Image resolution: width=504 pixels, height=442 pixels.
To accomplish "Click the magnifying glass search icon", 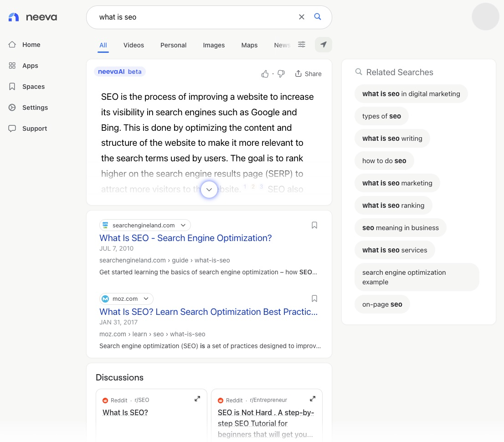I will pyautogui.click(x=318, y=17).
